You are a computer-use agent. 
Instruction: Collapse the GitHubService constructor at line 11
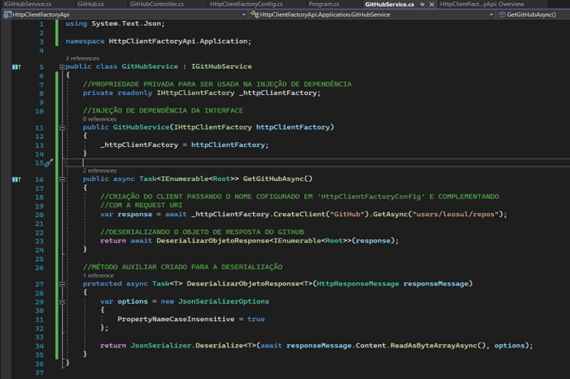[62, 128]
